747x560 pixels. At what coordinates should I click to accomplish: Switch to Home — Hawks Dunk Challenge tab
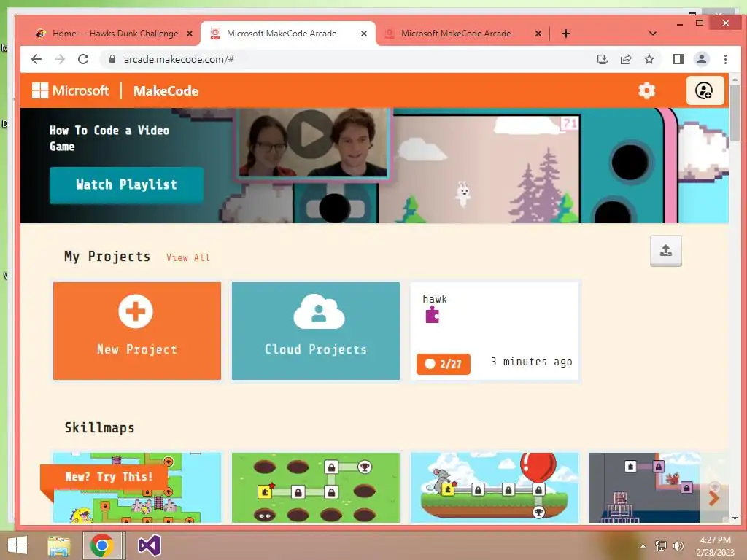[115, 34]
